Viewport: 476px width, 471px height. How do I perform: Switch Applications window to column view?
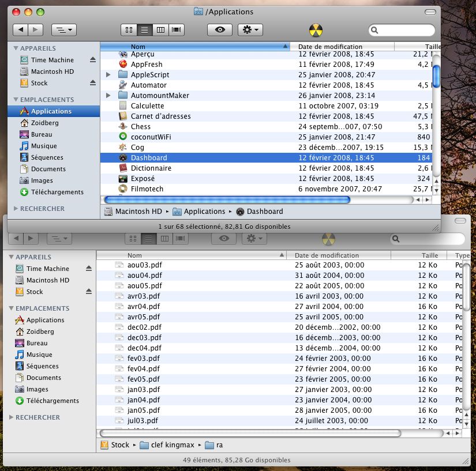tap(160, 30)
